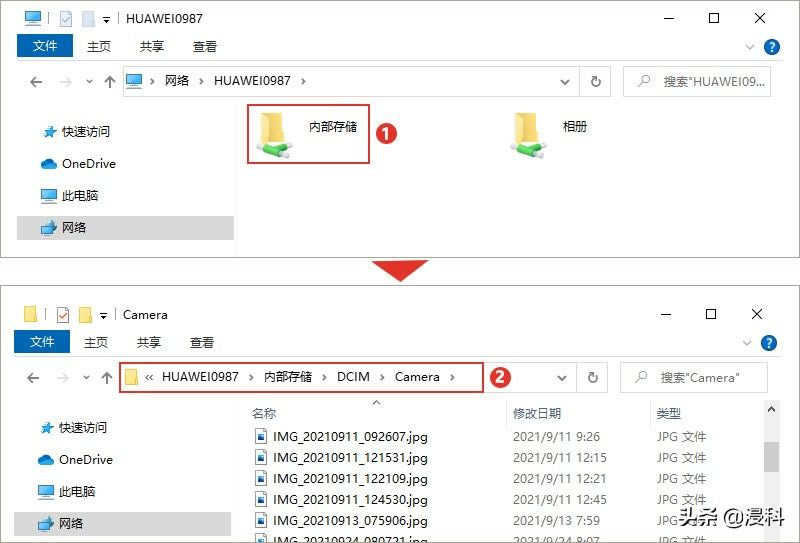Refresh the Camera window
This screenshot has height=543, width=800.
coord(592,378)
